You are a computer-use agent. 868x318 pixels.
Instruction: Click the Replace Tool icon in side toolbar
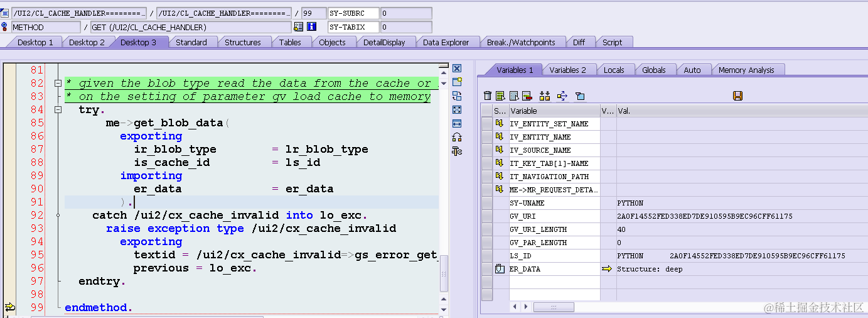457,96
